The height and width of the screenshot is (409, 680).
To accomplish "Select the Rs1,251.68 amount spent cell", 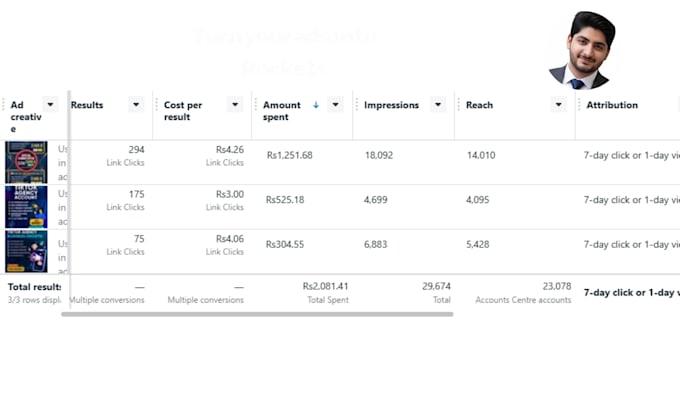I will [x=289, y=155].
